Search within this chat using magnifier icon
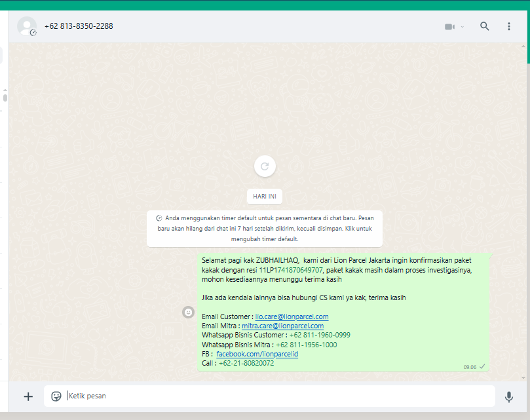The height and width of the screenshot is (420, 530). pos(484,26)
